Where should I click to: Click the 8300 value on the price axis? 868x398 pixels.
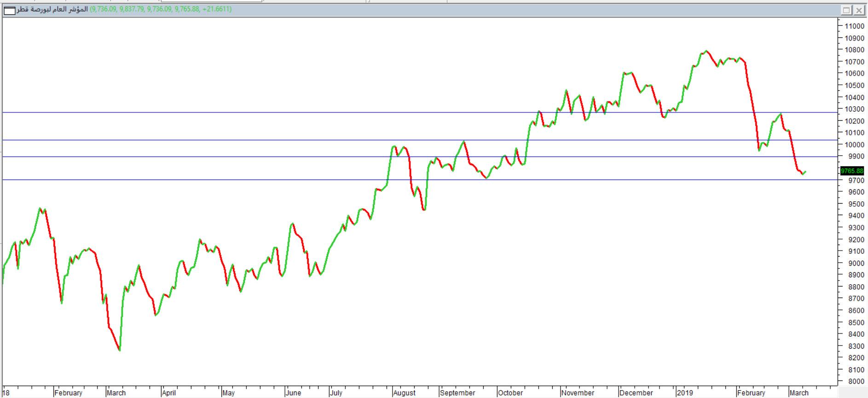coord(856,346)
